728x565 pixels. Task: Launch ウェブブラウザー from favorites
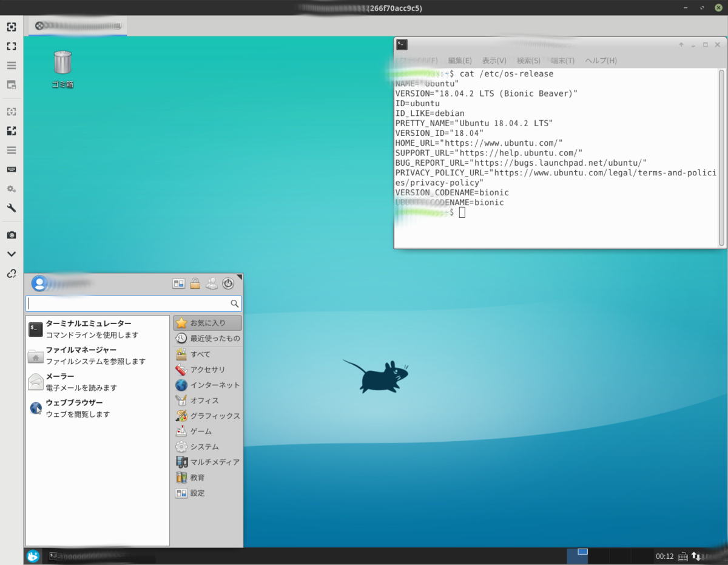pyautogui.click(x=97, y=408)
